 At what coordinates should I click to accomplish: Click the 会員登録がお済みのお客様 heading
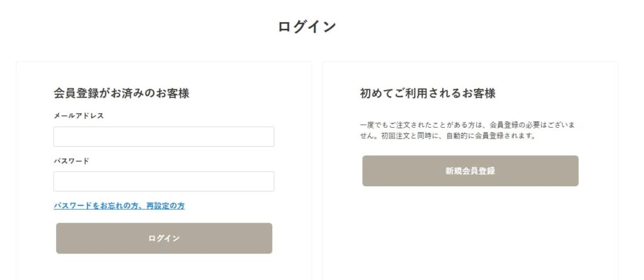pos(121,93)
